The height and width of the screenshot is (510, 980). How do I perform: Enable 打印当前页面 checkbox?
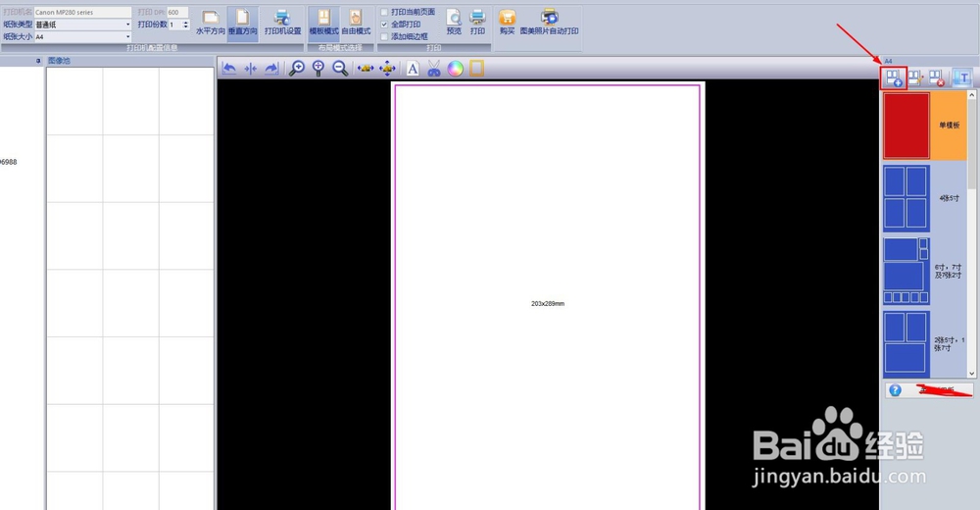pyautogui.click(x=384, y=12)
